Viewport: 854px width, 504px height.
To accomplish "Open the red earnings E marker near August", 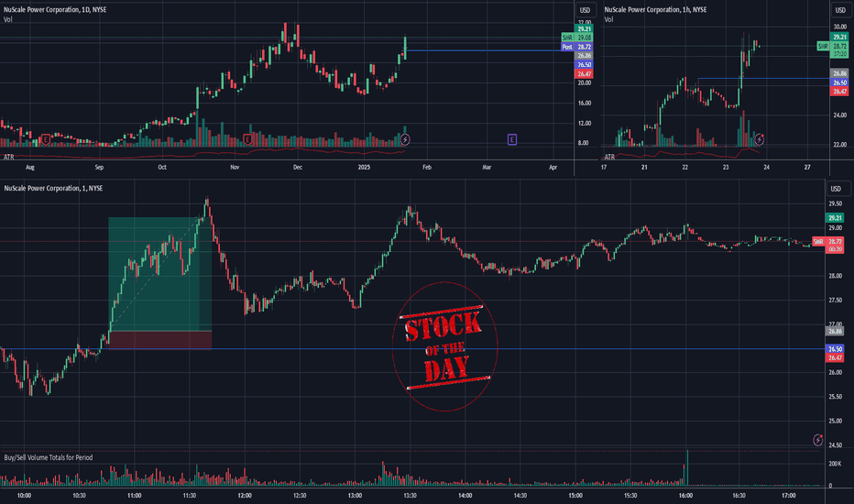I will tap(46, 140).
